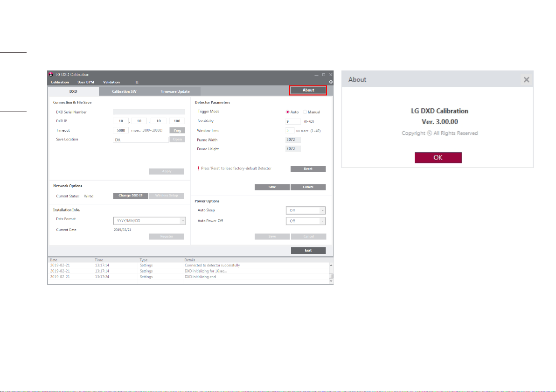Viewport: 556px width, 392px height.
Task: Click the DXD Serial Number field
Action: (149, 112)
